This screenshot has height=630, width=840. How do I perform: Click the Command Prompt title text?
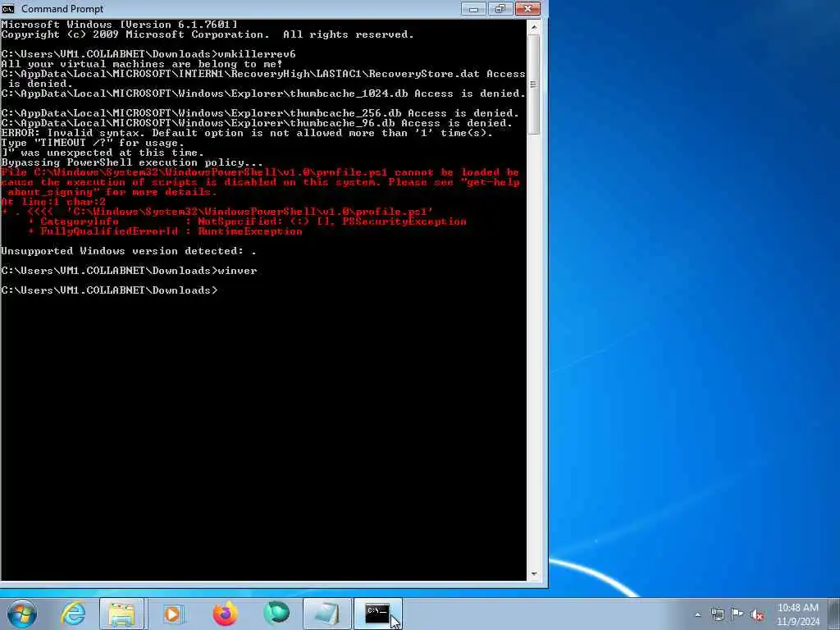point(62,8)
